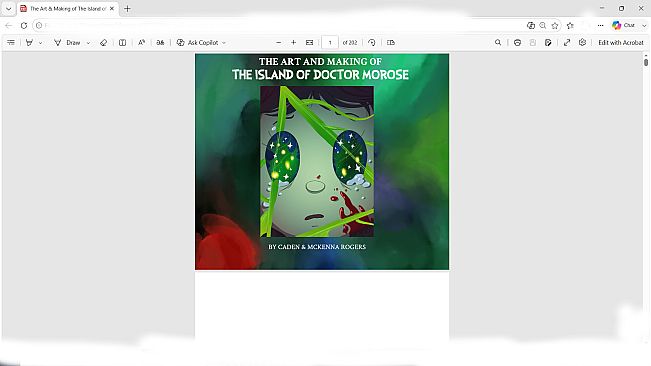This screenshot has width=651, height=366.
Task: Open a new tab with plus button
Action: pyautogui.click(x=127, y=8)
